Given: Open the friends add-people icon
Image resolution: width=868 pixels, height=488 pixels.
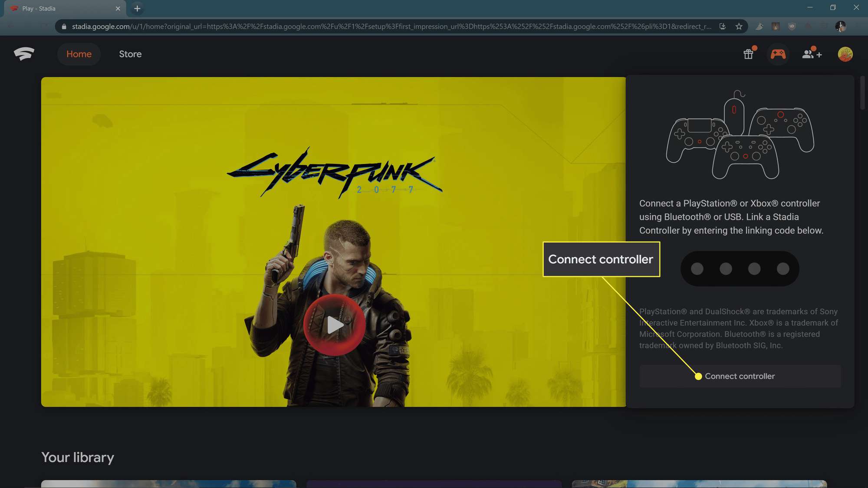Looking at the screenshot, I should pyautogui.click(x=812, y=54).
